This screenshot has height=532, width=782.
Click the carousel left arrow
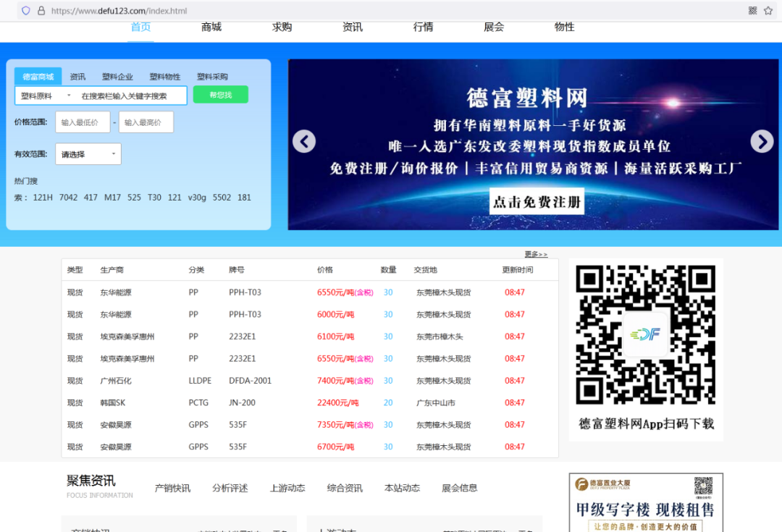304,142
